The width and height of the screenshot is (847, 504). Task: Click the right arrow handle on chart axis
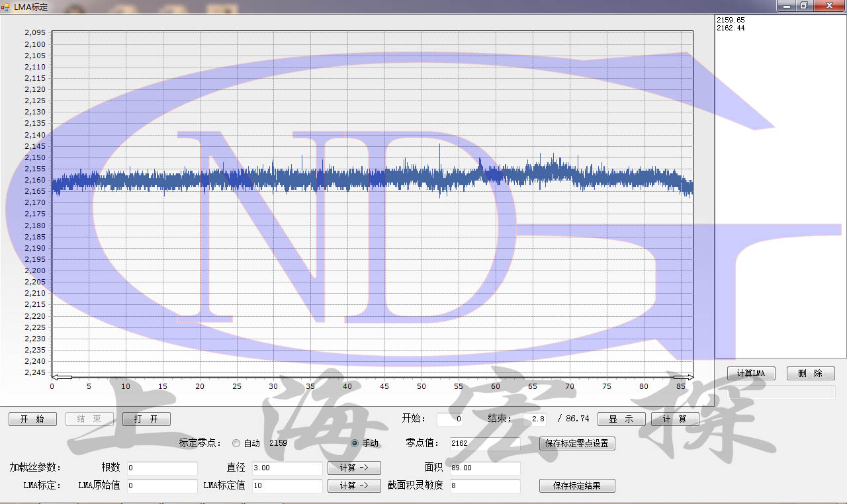[683, 377]
